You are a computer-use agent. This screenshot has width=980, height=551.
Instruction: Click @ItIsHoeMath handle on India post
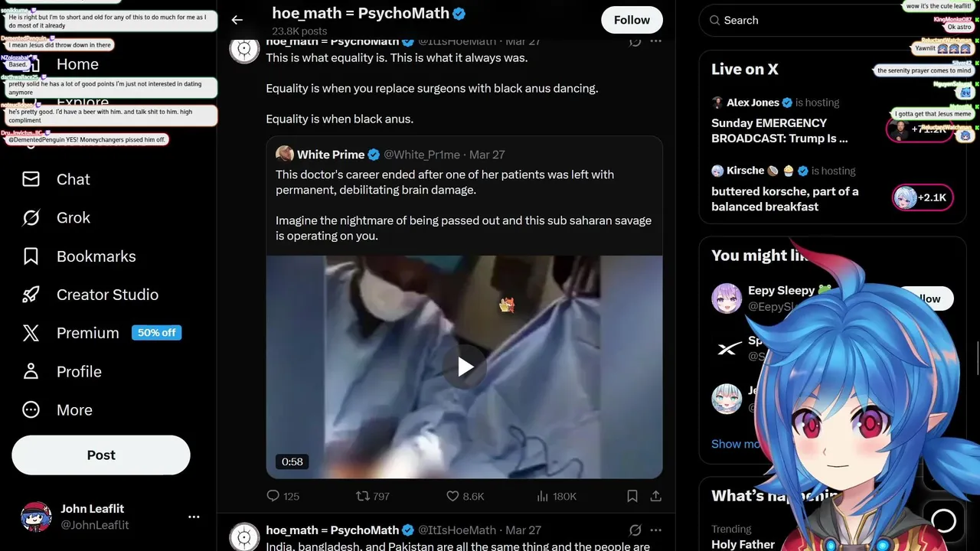[x=457, y=530]
